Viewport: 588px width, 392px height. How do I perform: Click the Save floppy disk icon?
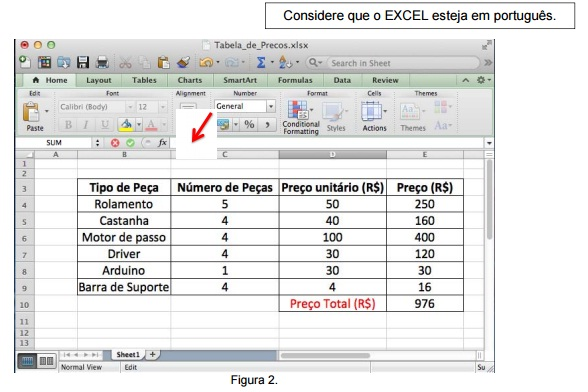click(83, 62)
